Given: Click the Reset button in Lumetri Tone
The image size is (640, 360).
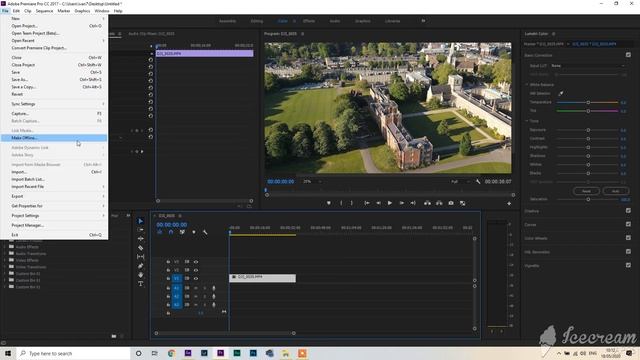Looking at the screenshot, I should point(586,191).
